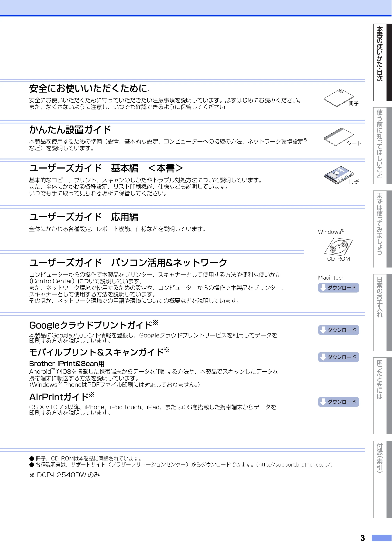The height and width of the screenshot is (556, 392).
Task: Click page number 3 at the bottom
Action: pos(362,538)
